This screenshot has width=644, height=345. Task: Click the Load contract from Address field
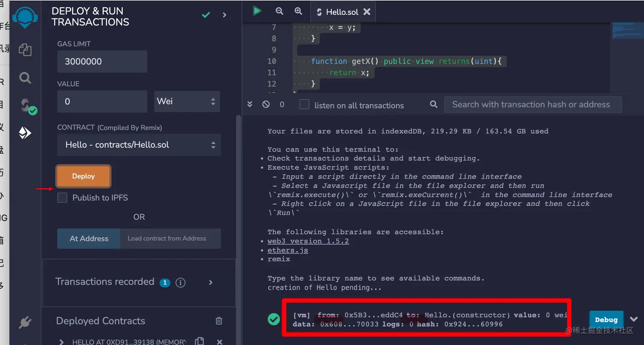(171, 239)
